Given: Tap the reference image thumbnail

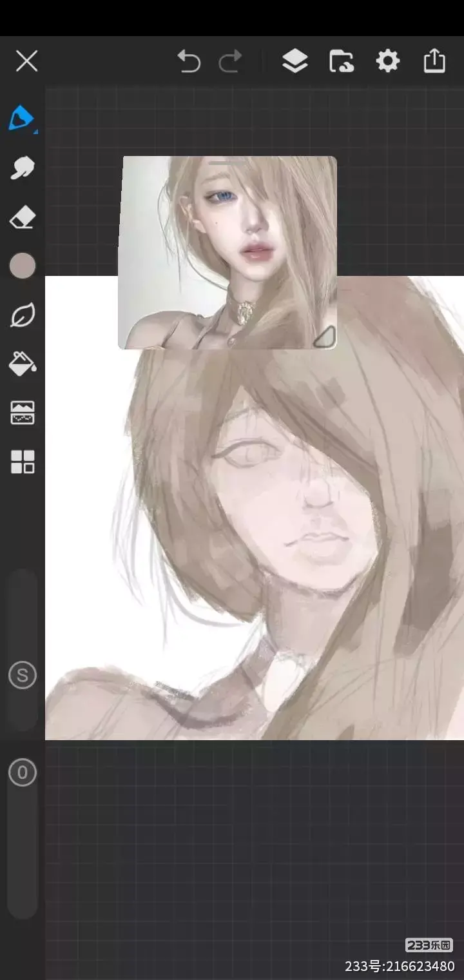Looking at the screenshot, I should pos(227,253).
